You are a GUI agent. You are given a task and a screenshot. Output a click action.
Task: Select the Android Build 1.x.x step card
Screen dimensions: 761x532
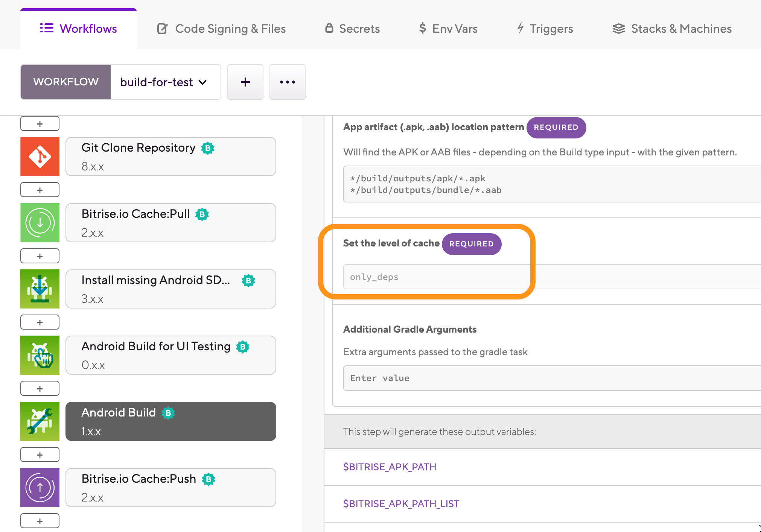(x=171, y=421)
